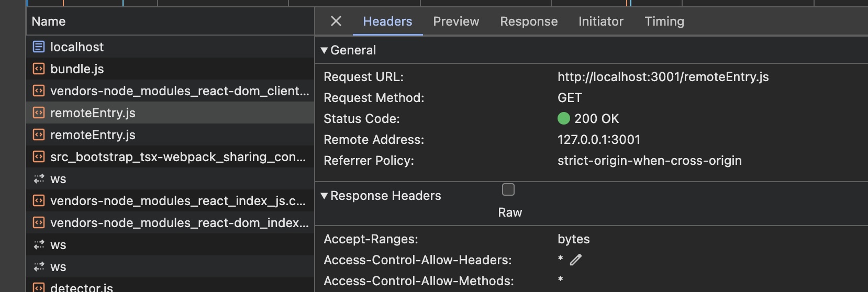The image size is (868, 292).
Task: Click script icon of vendors react_index_js
Action: [x=39, y=200]
